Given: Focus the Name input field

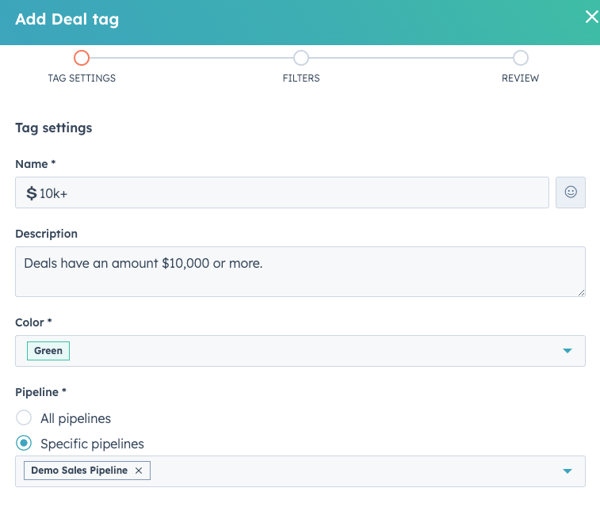Looking at the screenshot, I should [282, 192].
